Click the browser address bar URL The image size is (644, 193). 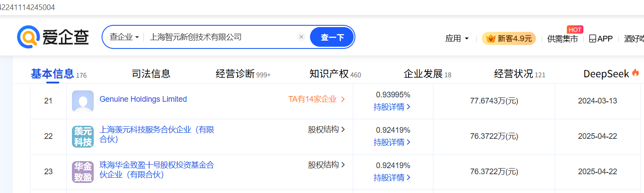27,7
